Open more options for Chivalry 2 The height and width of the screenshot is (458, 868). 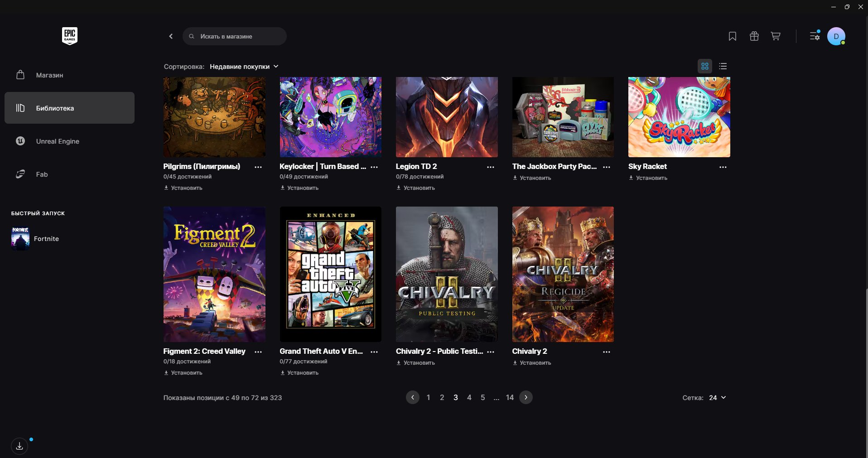pos(607,352)
